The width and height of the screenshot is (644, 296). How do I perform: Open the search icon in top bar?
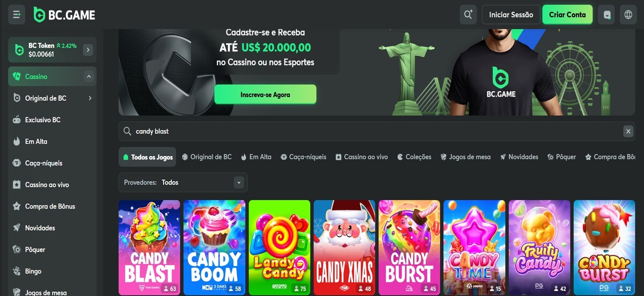tap(469, 14)
